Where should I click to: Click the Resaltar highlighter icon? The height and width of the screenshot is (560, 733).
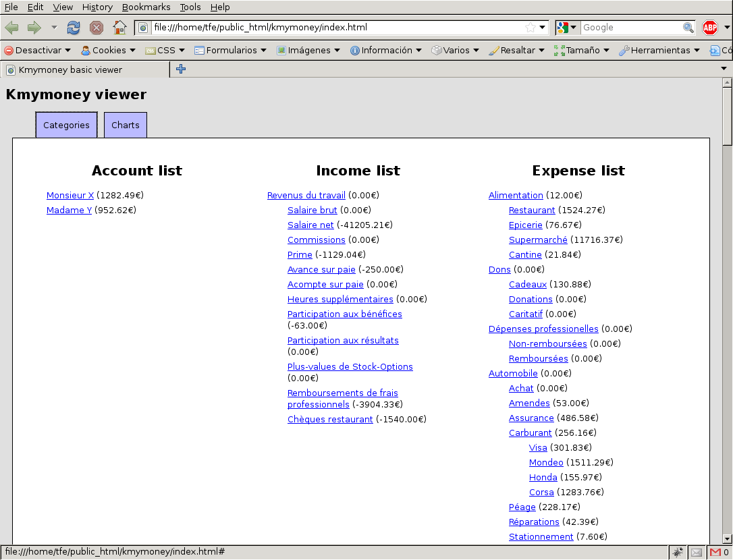[493, 51]
